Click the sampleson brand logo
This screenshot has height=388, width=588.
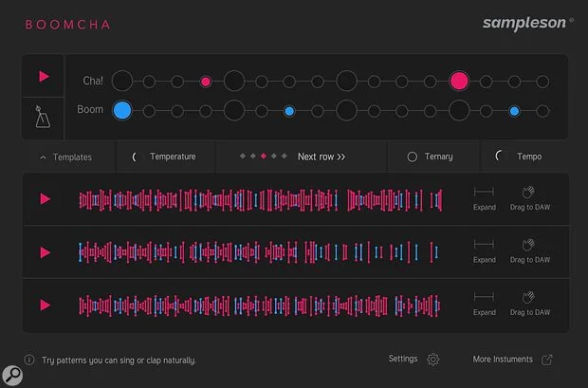pos(528,24)
